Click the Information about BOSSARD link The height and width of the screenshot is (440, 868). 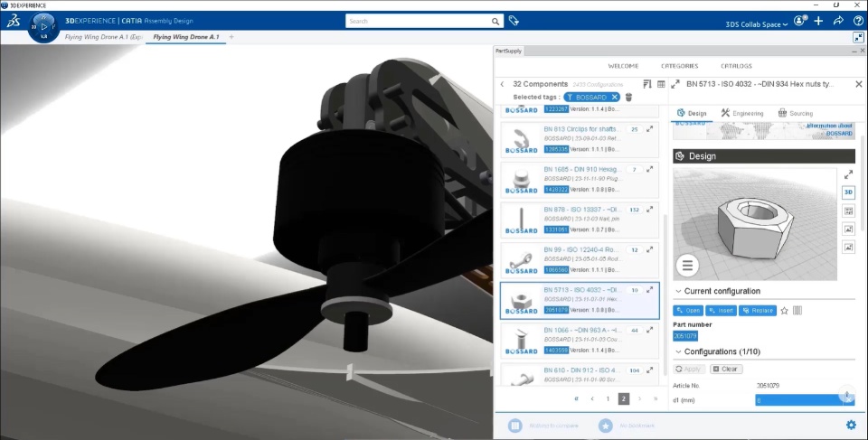[829, 129]
